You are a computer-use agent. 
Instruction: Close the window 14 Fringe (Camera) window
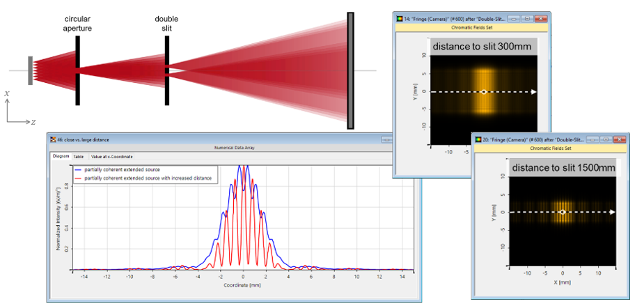[541, 18]
